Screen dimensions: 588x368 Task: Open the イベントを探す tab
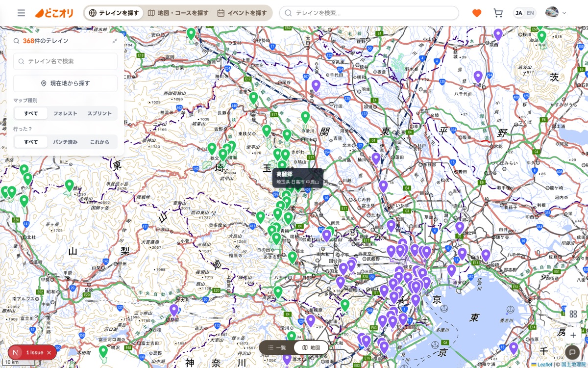pos(242,13)
